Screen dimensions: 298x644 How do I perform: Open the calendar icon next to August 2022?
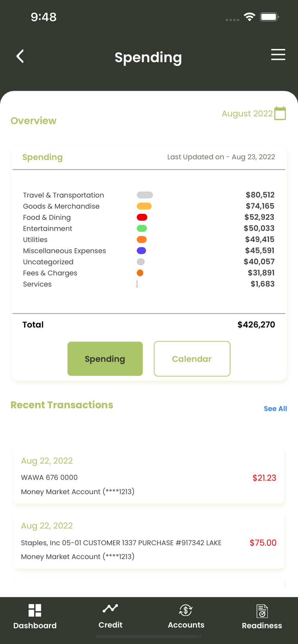coord(280,113)
